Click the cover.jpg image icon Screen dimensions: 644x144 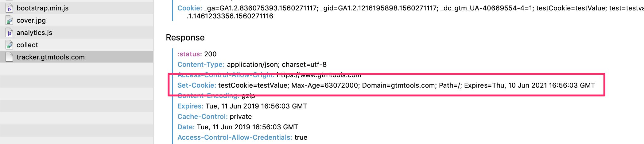(x=9, y=21)
